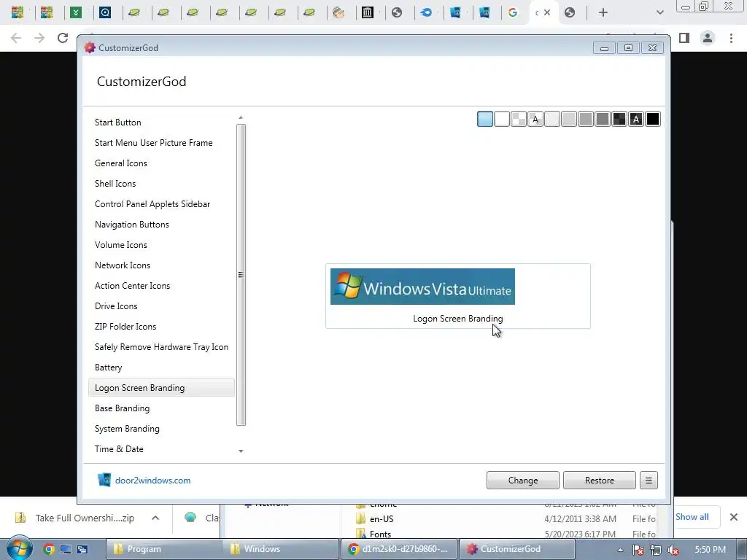
Task: Choose the medium gray preview background
Action: tap(586, 119)
